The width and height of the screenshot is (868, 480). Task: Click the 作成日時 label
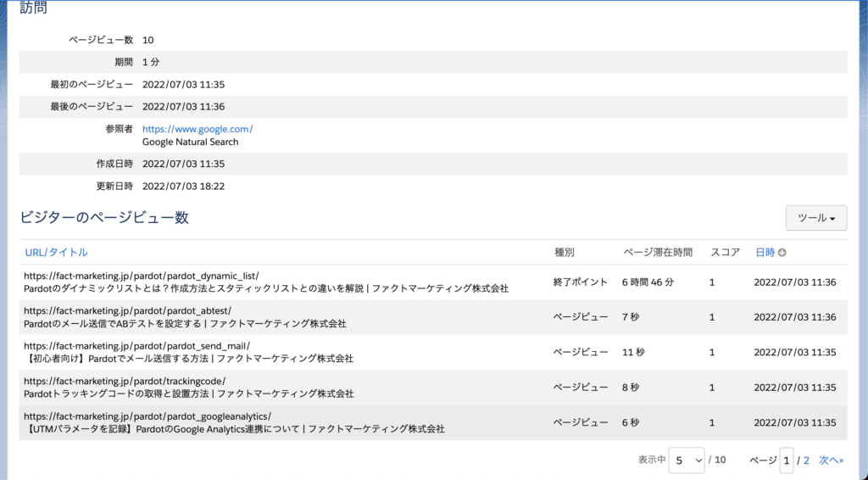(114, 164)
